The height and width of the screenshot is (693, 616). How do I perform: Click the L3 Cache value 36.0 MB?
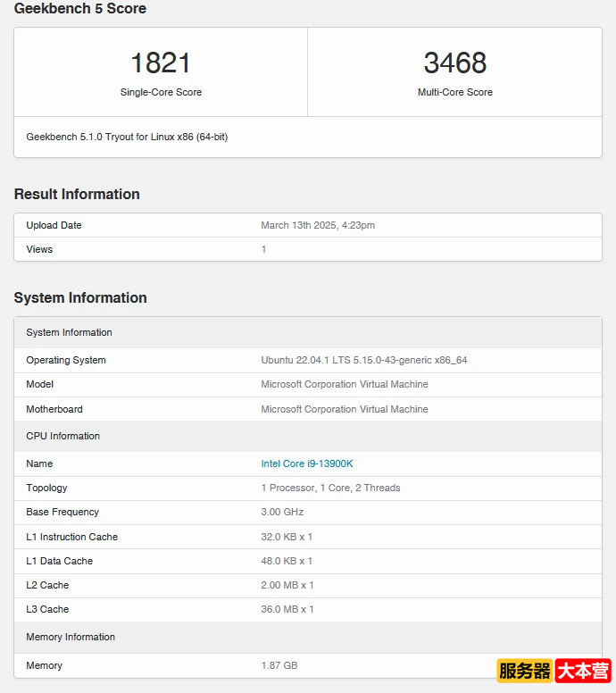point(287,609)
